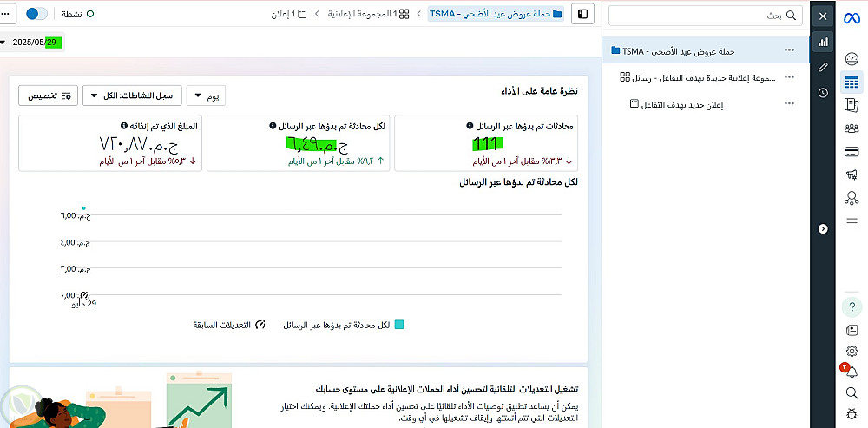
Task: Close the side panel with X
Action: coord(823,16)
